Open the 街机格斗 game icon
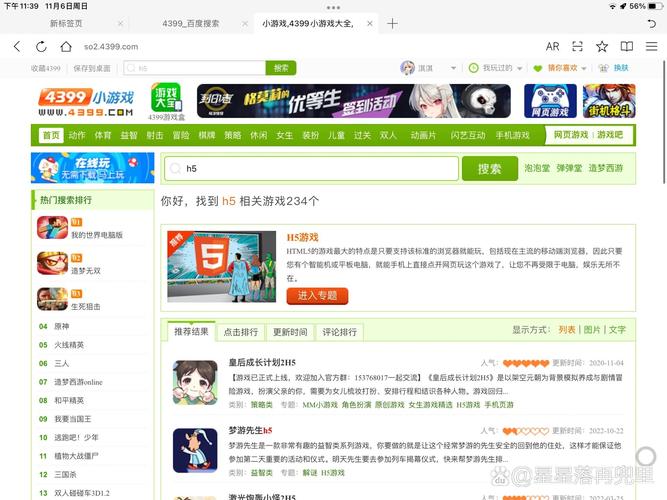The width and height of the screenshot is (667, 500). click(x=609, y=101)
